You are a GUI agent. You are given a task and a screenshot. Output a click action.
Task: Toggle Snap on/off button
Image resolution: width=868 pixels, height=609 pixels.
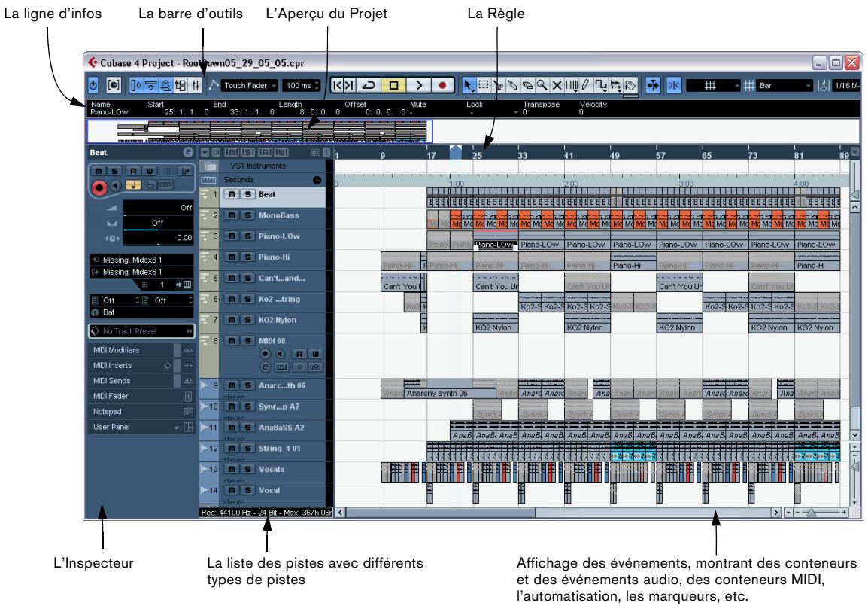coord(674,85)
